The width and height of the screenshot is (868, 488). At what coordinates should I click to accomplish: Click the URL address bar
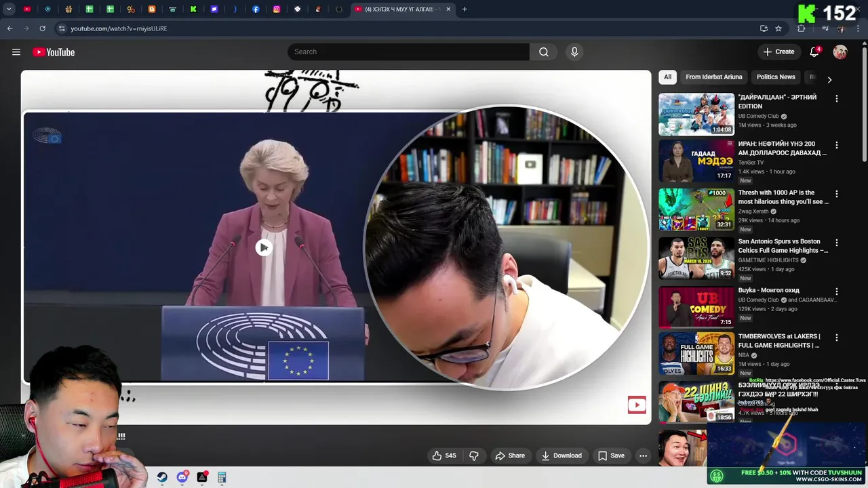coord(407,28)
